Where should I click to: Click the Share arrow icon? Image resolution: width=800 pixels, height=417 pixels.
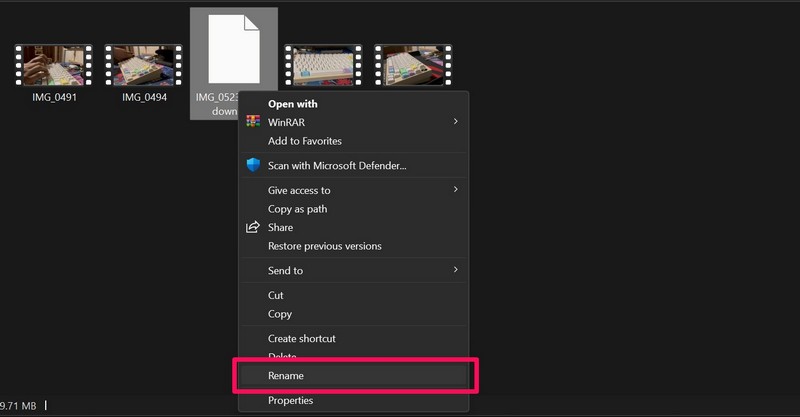[x=253, y=227]
